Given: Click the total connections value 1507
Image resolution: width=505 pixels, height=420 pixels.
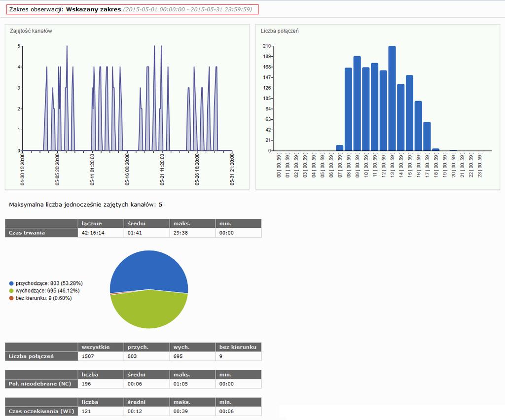Looking at the screenshot, I should click(88, 356).
